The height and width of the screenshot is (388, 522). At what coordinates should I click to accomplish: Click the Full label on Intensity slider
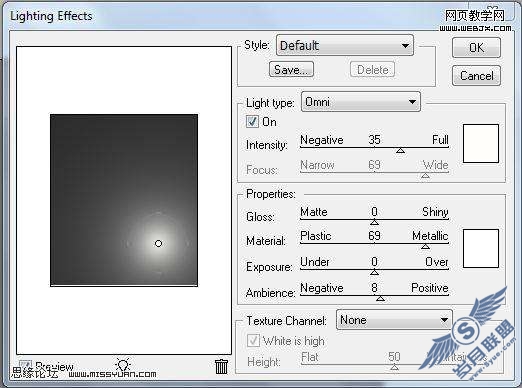click(x=440, y=139)
